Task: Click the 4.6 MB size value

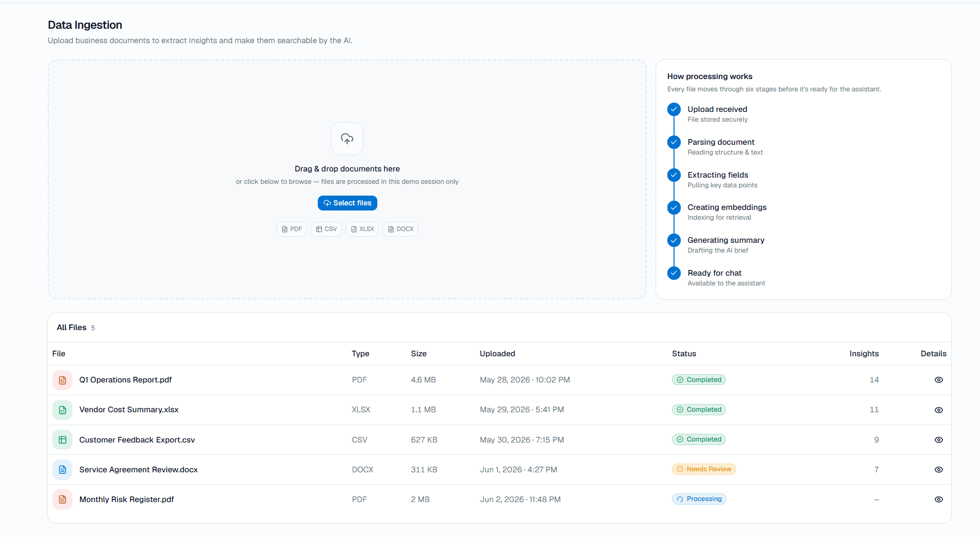Action: pyautogui.click(x=423, y=380)
